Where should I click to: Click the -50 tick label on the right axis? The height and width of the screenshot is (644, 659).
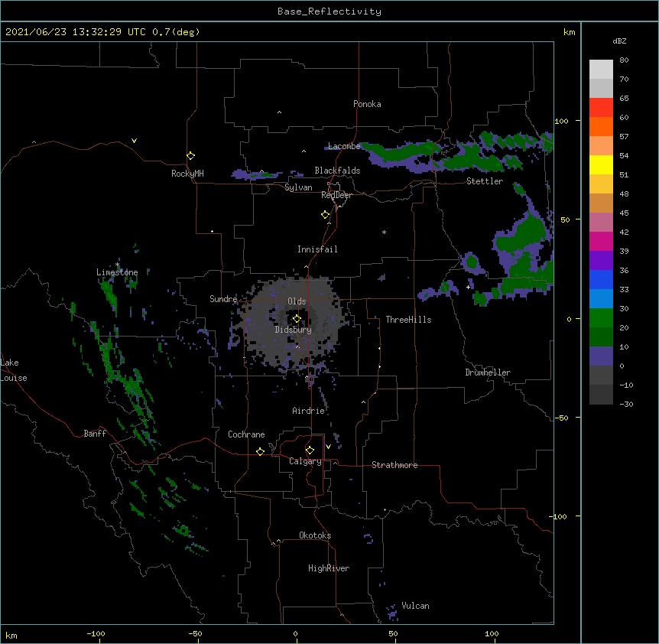pos(561,418)
